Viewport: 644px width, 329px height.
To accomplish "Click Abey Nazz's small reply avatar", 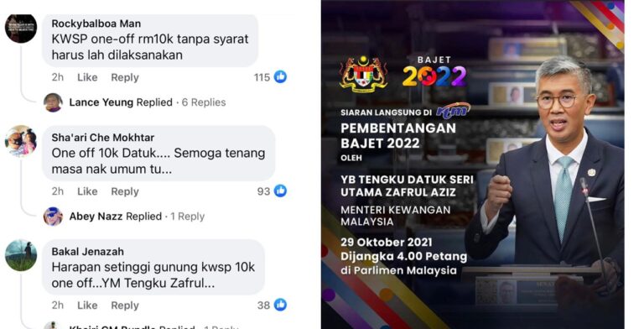I will click(53, 217).
